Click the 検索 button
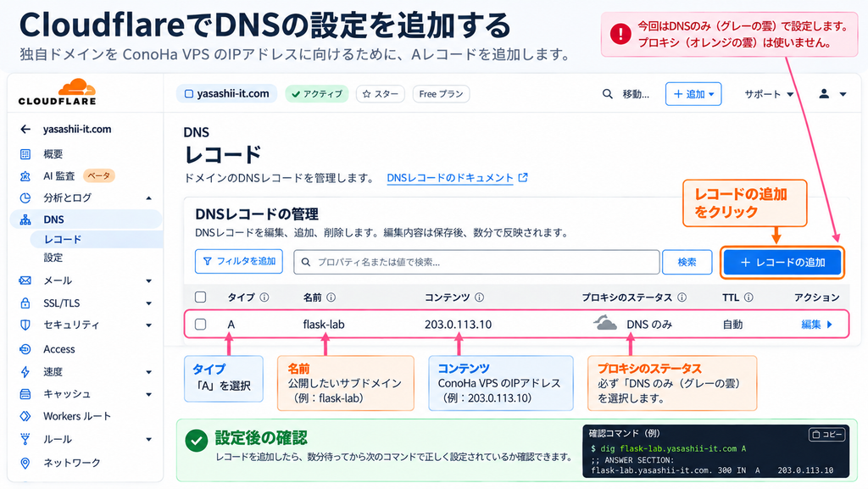Image resolution: width=868 pixels, height=489 pixels. [x=687, y=262]
